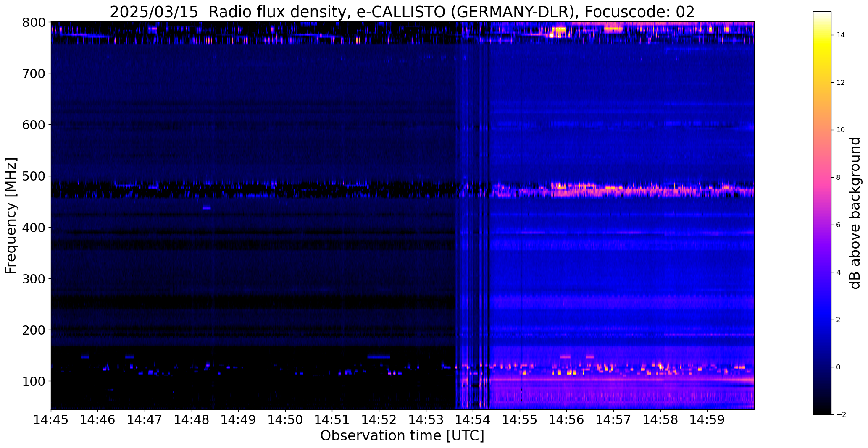Viewport: 868px width, 448px height.
Task: Click the 14:47 time tick label
Action: tap(145, 420)
